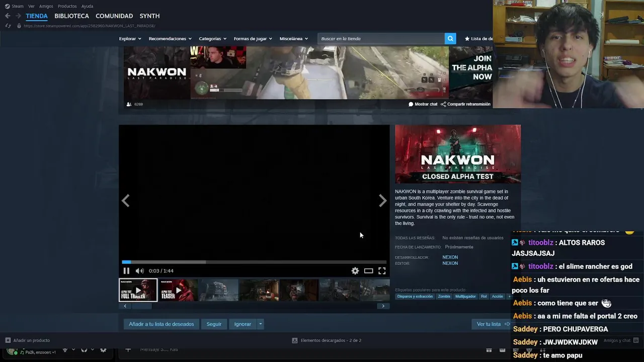Open the Productos menu

(67, 6)
